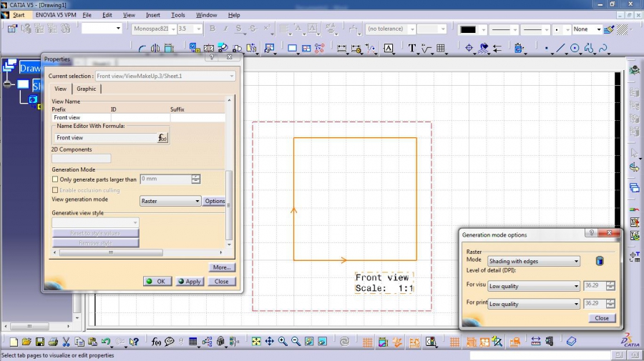This screenshot has width=644, height=361.
Task: Open the Tools menu
Action: coord(178,15)
